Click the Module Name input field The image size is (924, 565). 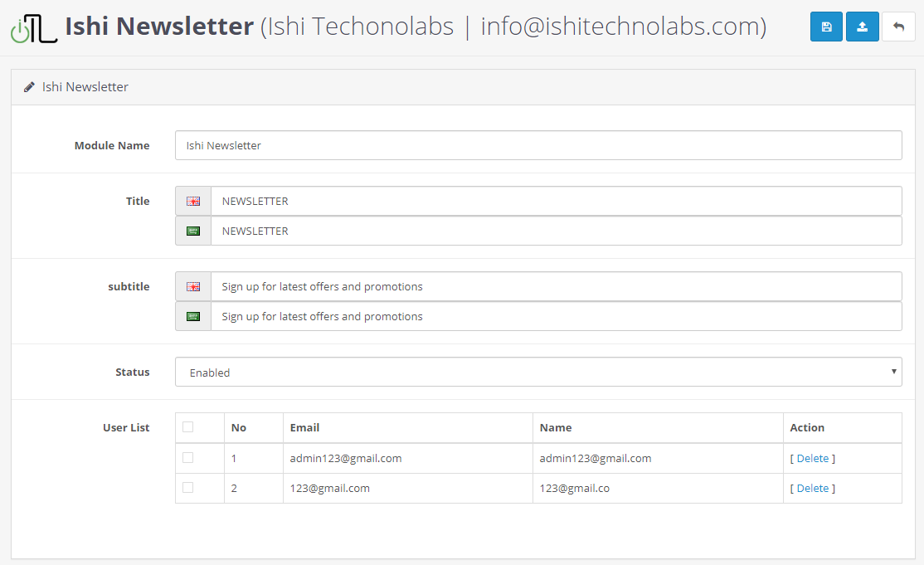pyautogui.click(x=538, y=145)
